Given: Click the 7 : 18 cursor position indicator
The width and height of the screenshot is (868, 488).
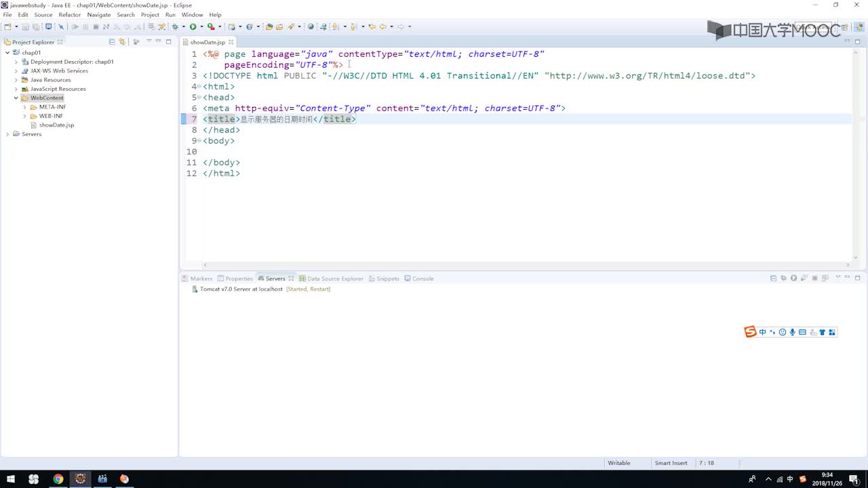Looking at the screenshot, I should [x=706, y=463].
